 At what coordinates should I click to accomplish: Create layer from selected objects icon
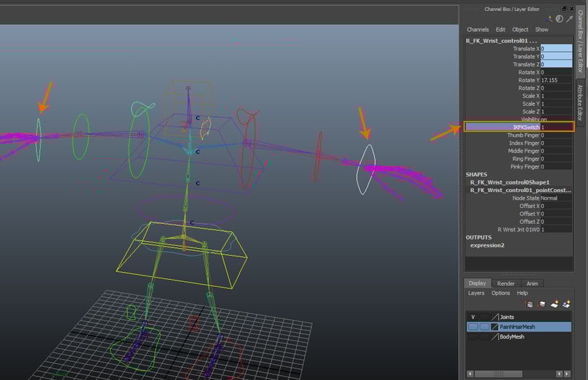click(x=566, y=304)
